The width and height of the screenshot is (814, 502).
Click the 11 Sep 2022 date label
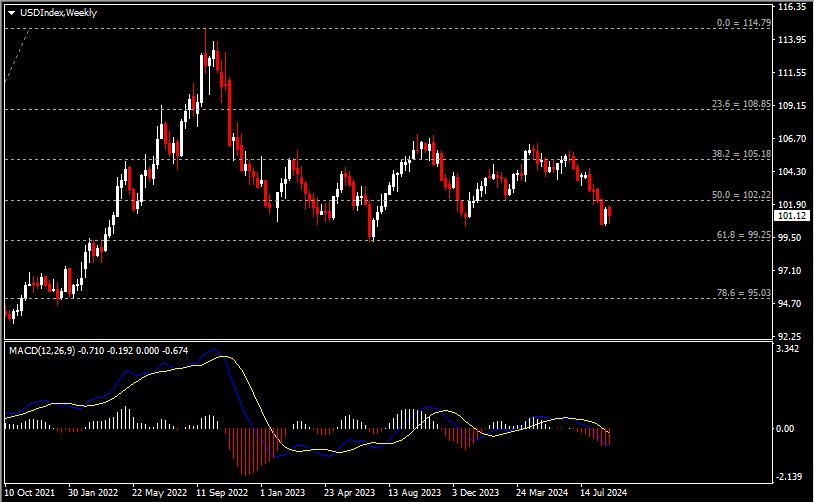pyautogui.click(x=222, y=492)
